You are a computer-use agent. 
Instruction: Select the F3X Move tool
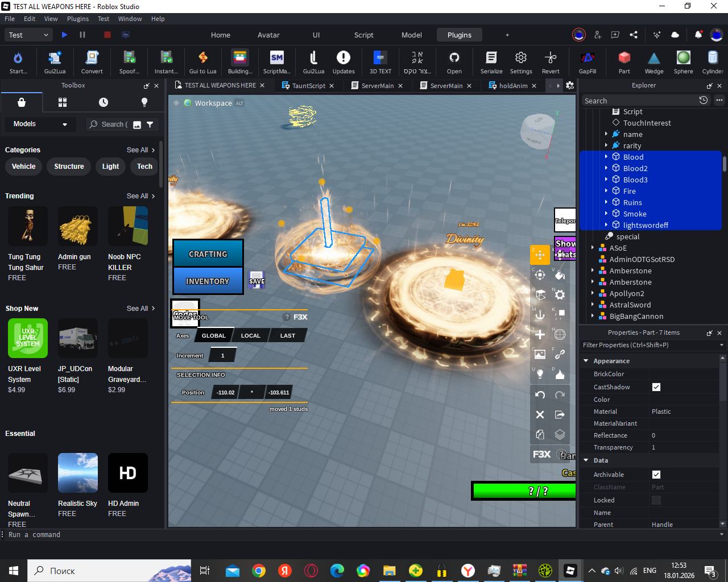pos(540,255)
